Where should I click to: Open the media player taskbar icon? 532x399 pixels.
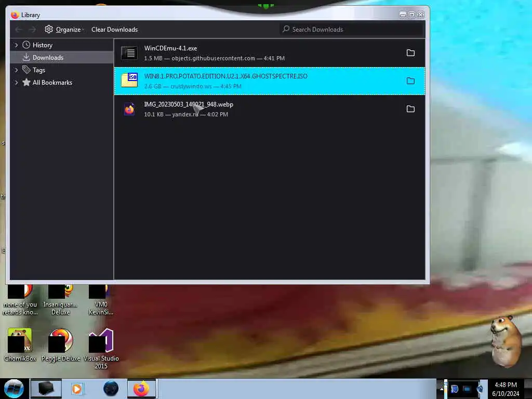pyautogui.click(x=77, y=389)
